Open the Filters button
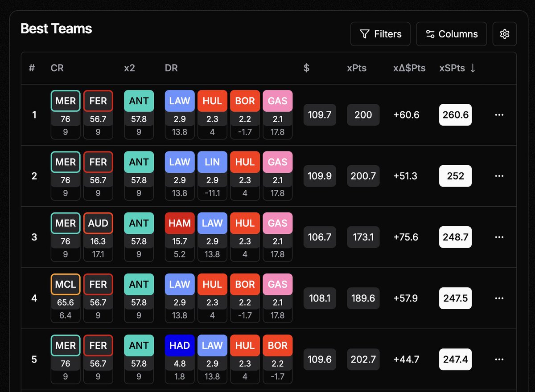Viewport: 535px width, 392px height. pos(380,34)
